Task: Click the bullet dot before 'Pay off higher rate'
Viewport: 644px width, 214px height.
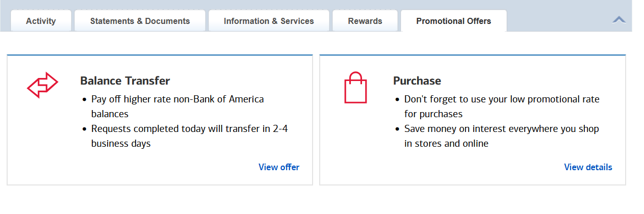Action: (84, 100)
